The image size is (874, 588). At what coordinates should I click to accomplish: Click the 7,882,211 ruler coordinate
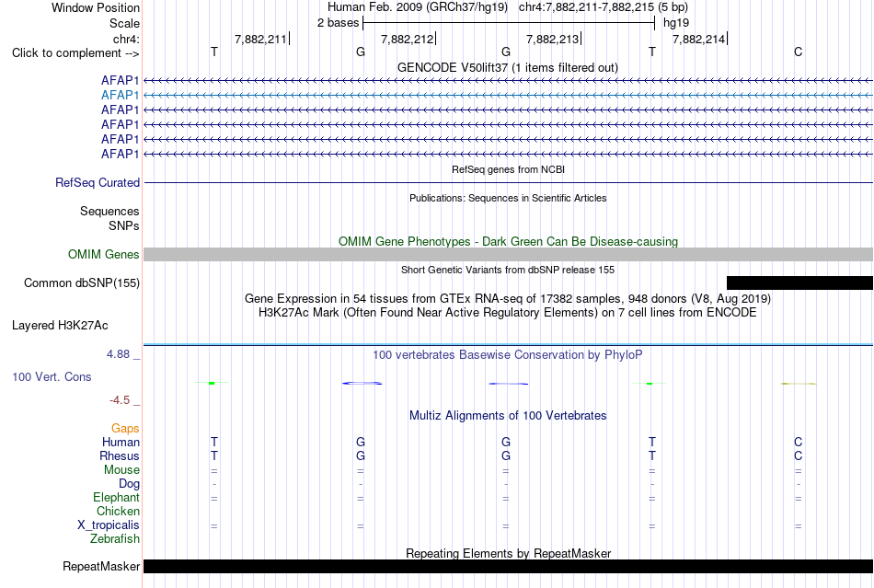(260, 39)
